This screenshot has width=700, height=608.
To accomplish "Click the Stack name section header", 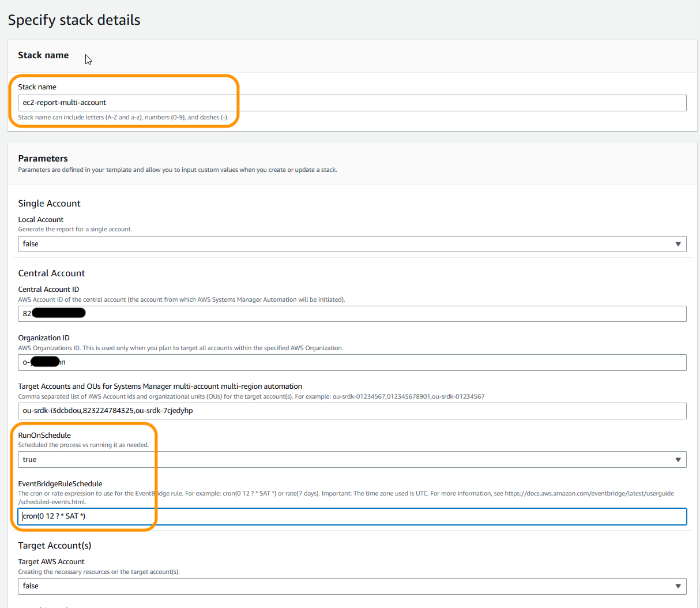I will (43, 55).
